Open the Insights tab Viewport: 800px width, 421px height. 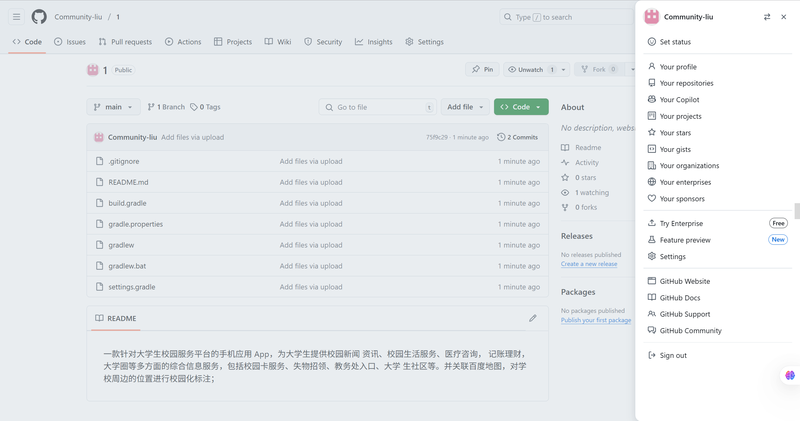(374, 42)
